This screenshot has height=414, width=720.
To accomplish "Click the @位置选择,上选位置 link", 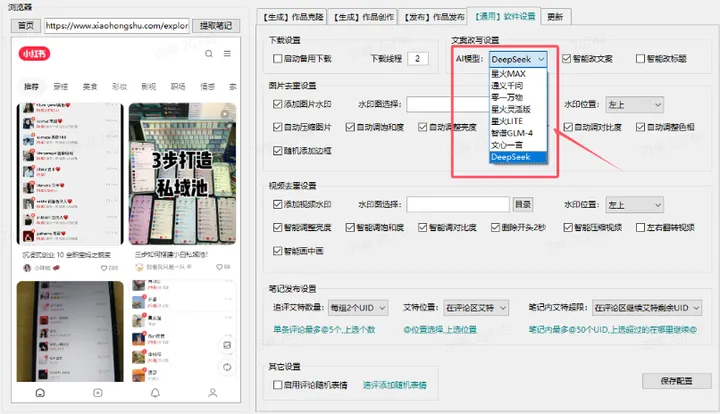I will point(440,329).
